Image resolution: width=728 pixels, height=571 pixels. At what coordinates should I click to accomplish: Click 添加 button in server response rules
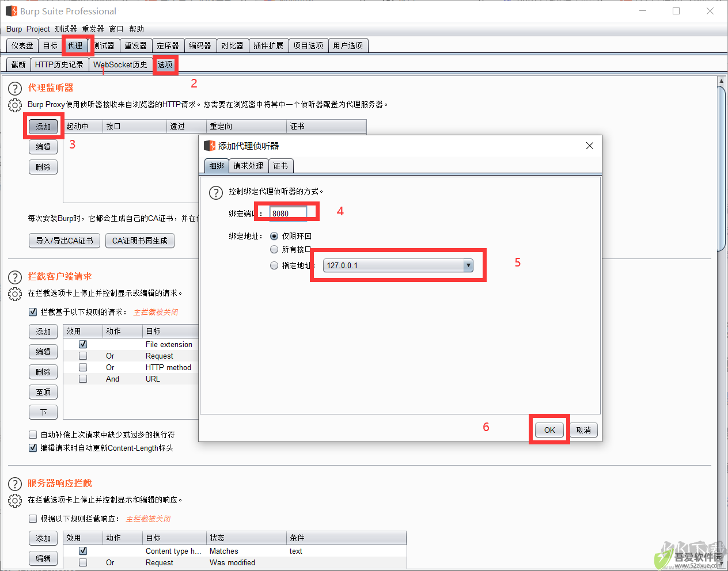coord(43,538)
